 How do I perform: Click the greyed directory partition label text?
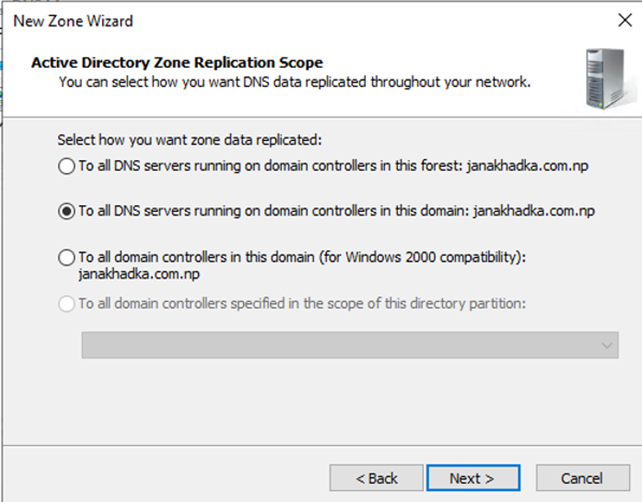tap(302, 303)
